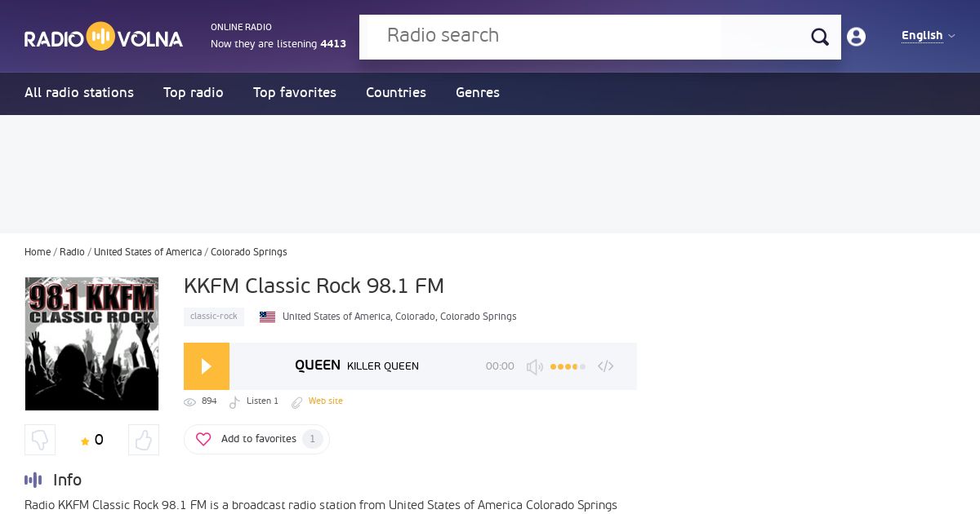Click the favorites count badge

pos(313,439)
